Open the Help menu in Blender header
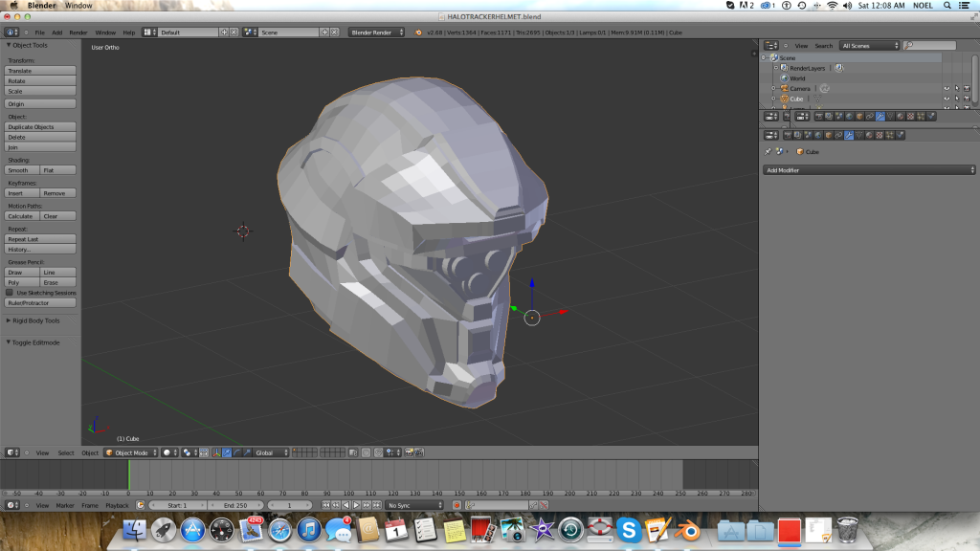Viewport: 980px width, 551px height. (129, 33)
